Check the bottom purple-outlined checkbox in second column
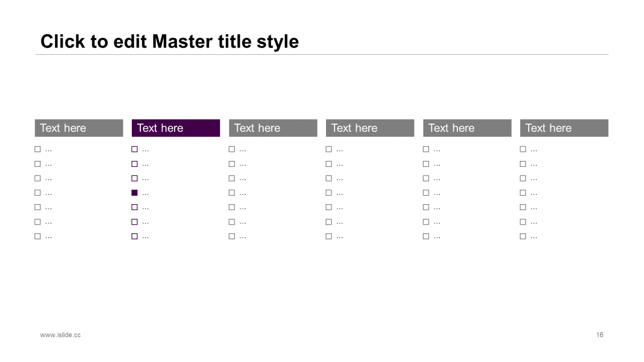644x362 pixels. click(134, 236)
